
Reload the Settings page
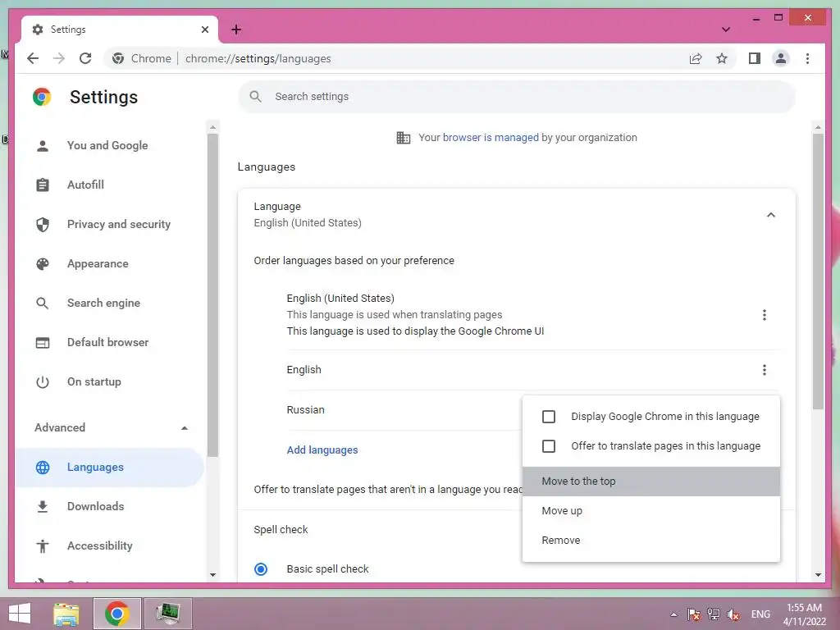click(x=85, y=58)
